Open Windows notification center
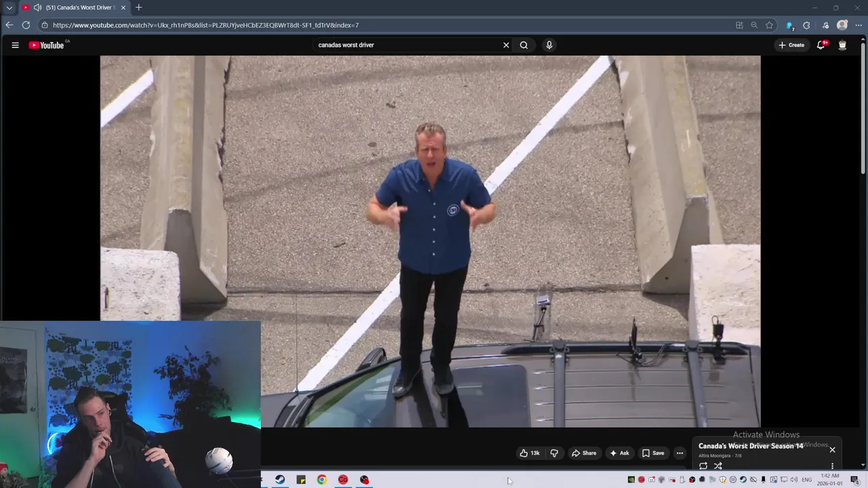Viewport: 868px width, 488px height. 854,480
